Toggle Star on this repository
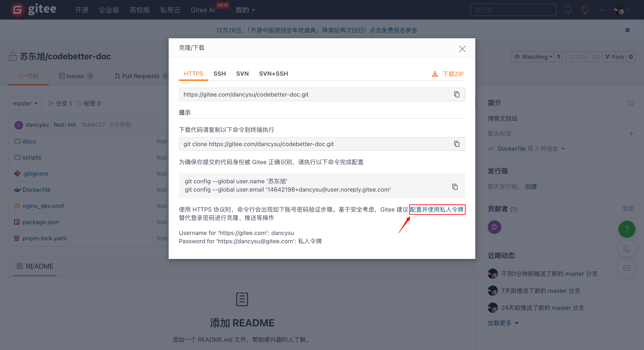 578,57
